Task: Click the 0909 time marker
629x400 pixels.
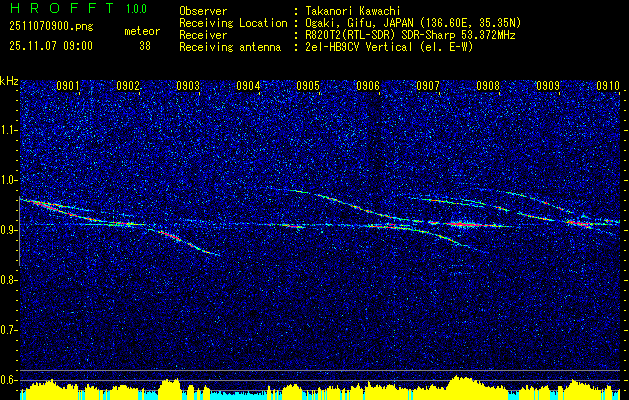Action: point(548,86)
